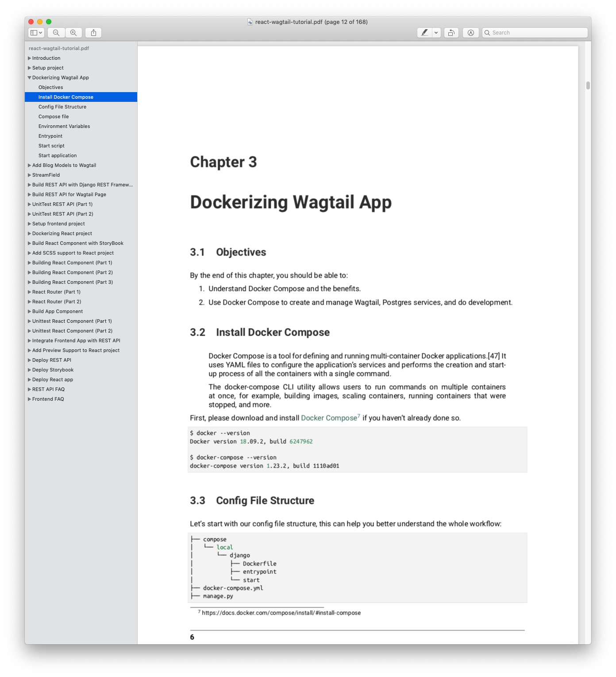The width and height of the screenshot is (616, 677).
Task: Select the Highlight pen tool
Action: 424,33
